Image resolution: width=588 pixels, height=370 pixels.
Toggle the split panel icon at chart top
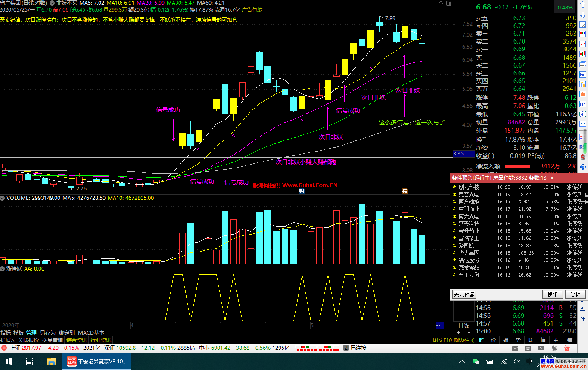(x=449, y=3)
